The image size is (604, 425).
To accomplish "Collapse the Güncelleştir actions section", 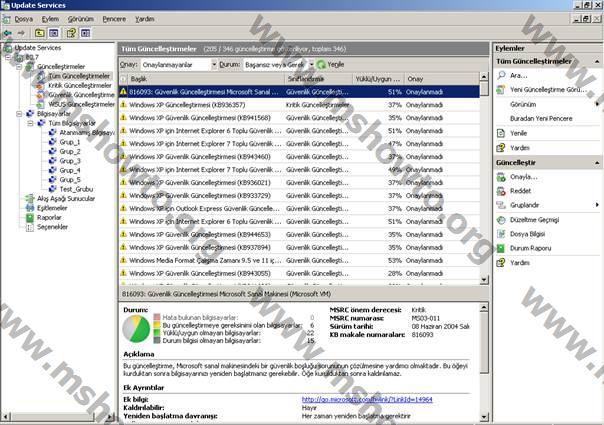I will coord(597,163).
